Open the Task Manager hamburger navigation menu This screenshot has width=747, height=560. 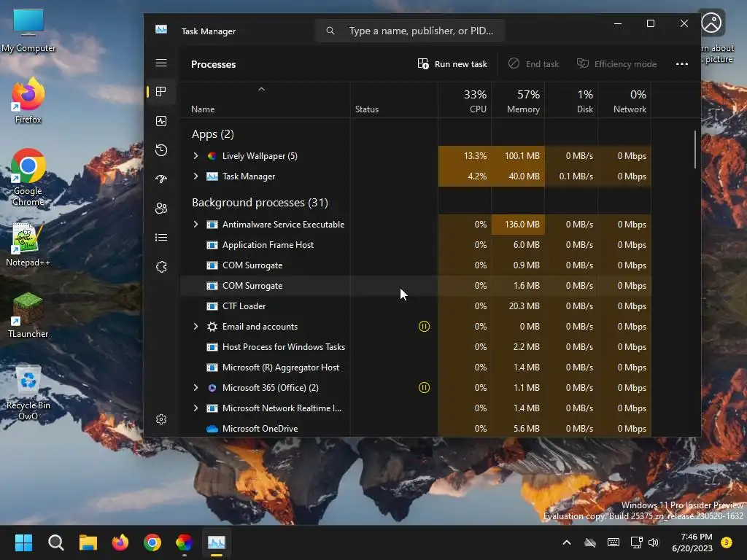161,63
